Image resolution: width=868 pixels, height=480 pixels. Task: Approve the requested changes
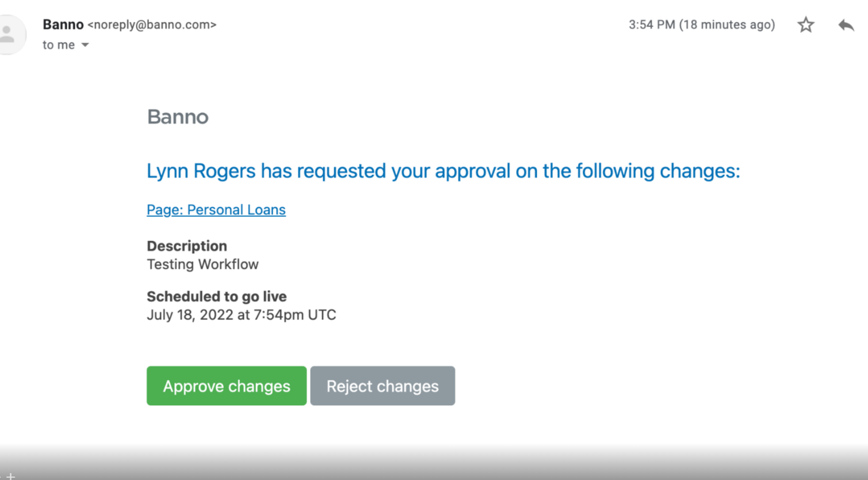pos(226,386)
